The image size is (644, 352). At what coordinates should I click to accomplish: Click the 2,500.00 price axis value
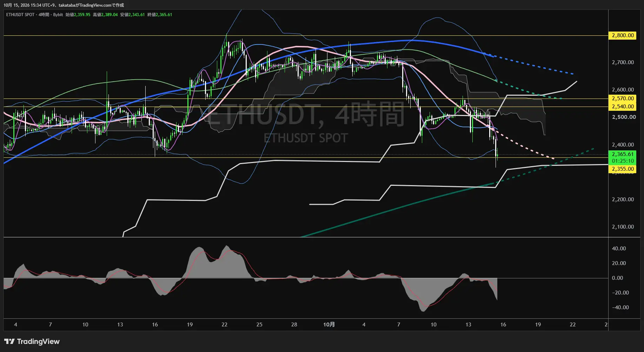click(x=624, y=117)
